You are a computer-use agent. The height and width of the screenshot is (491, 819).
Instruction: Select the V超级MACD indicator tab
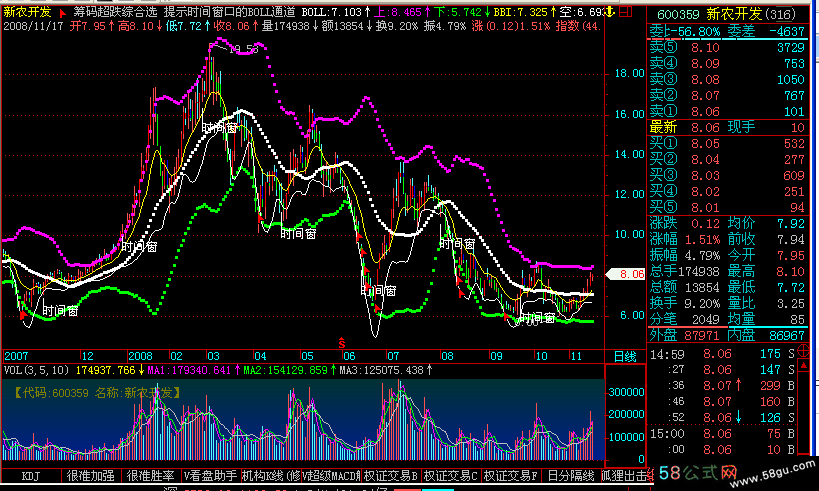click(331, 476)
